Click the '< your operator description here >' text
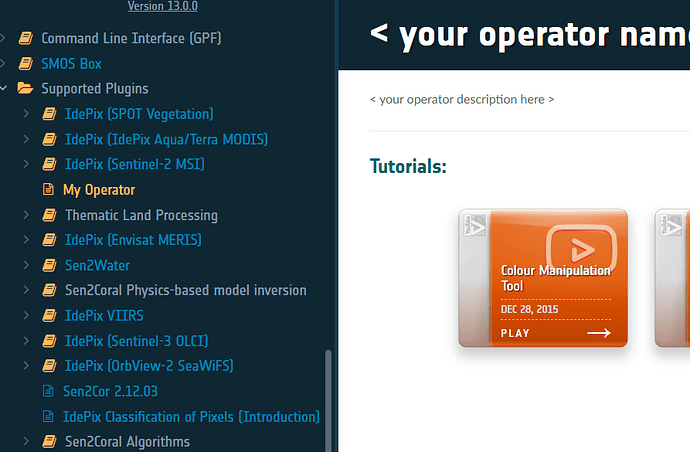Screen dimensions: 690x452 (x=462, y=99)
